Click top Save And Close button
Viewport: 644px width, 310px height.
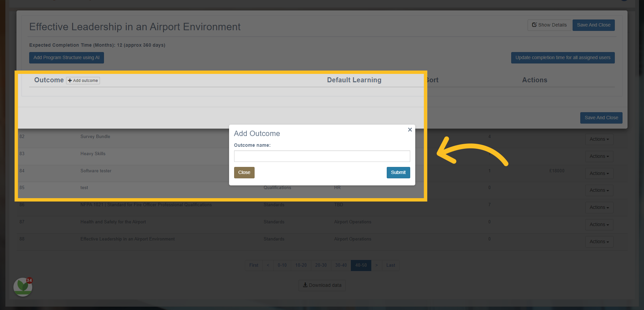tap(593, 25)
